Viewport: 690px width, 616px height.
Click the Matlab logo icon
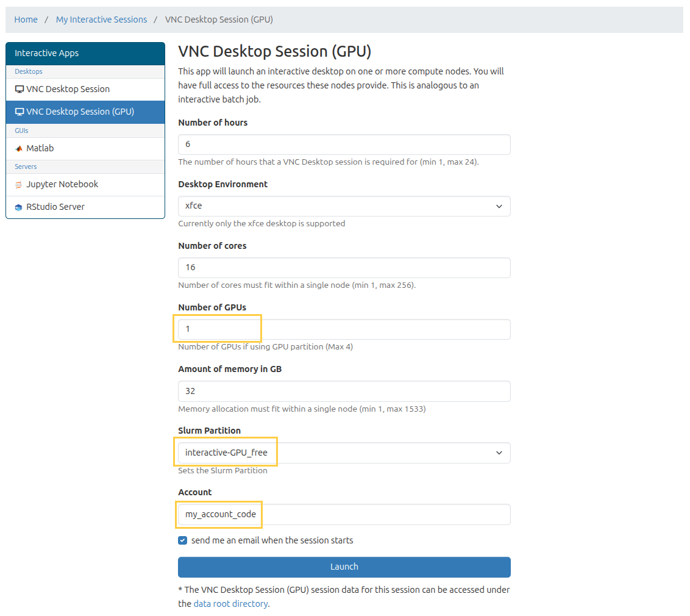tap(19, 149)
